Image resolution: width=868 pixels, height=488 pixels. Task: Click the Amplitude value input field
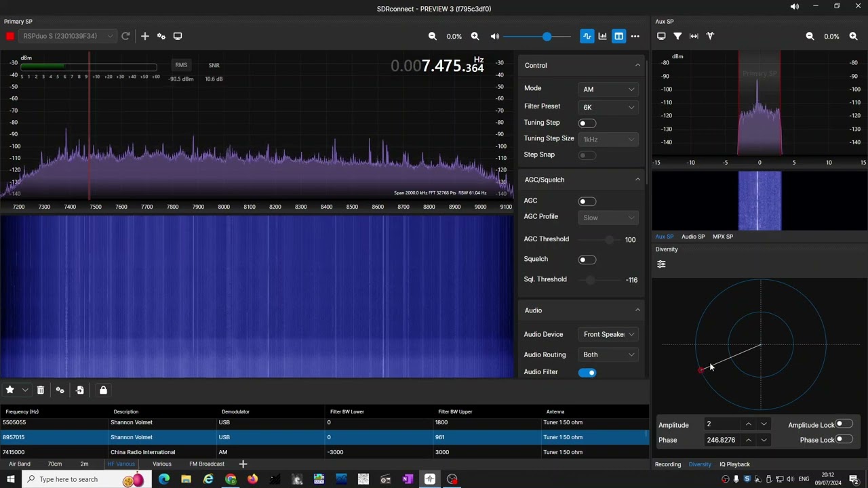[723, 424]
